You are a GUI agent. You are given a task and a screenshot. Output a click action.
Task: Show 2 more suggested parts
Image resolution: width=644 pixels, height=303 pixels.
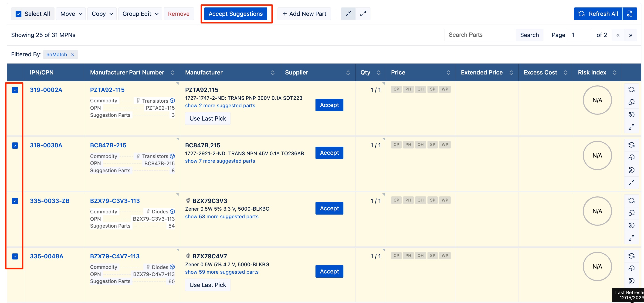click(220, 106)
